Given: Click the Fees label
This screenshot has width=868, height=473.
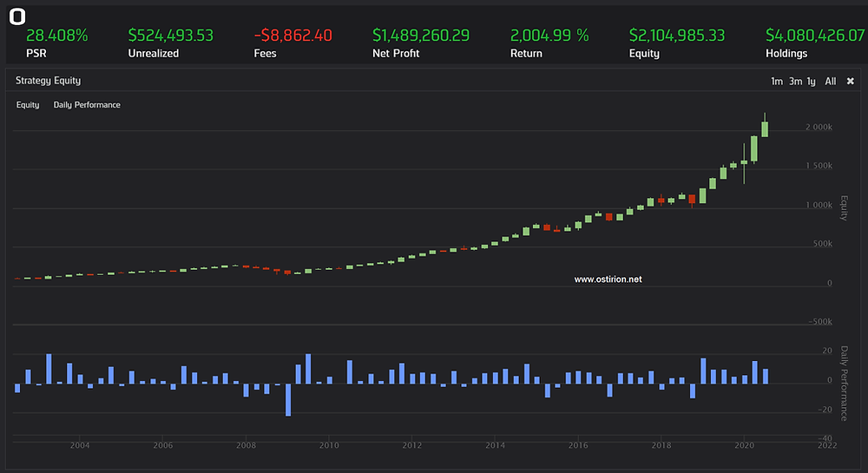Looking at the screenshot, I should pos(265,53).
